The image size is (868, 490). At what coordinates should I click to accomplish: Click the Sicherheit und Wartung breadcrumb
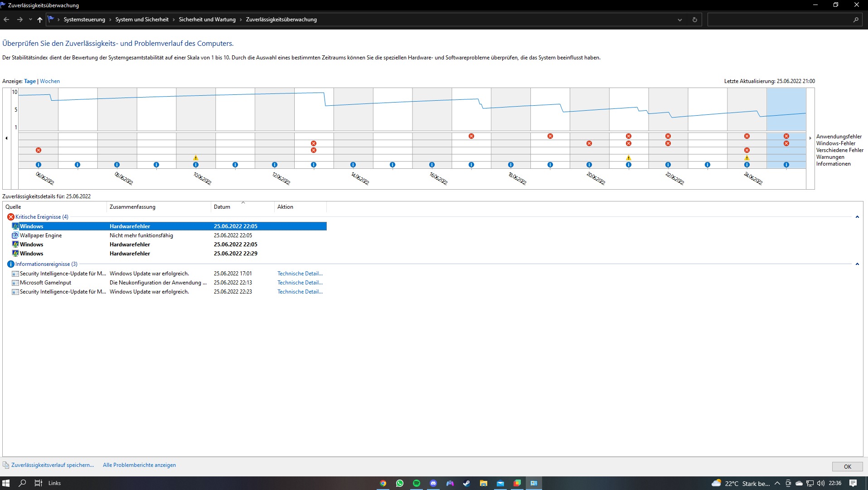point(207,20)
